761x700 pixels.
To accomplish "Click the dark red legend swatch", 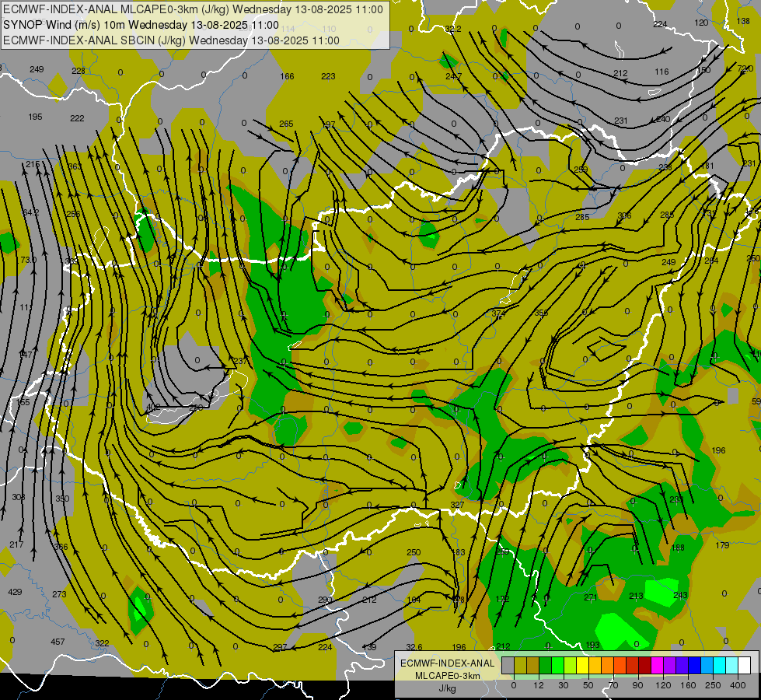I will pos(644,665).
